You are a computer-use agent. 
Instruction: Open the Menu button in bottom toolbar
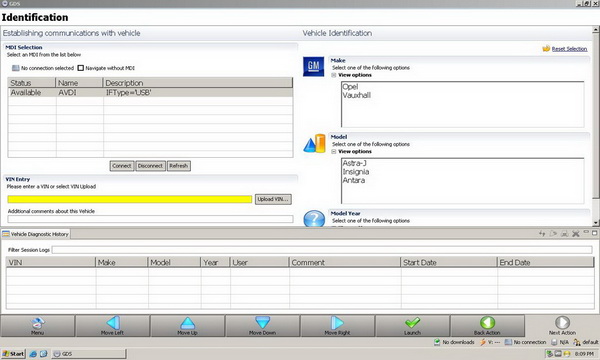[38, 326]
